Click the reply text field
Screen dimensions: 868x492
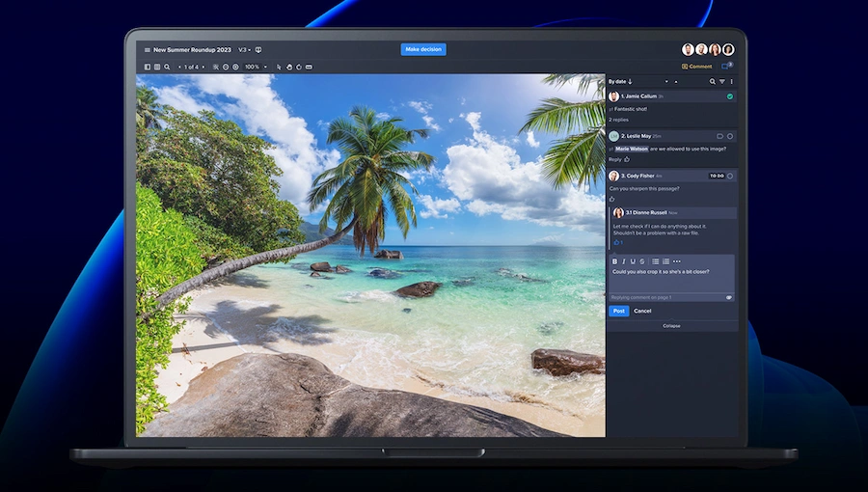click(x=671, y=274)
